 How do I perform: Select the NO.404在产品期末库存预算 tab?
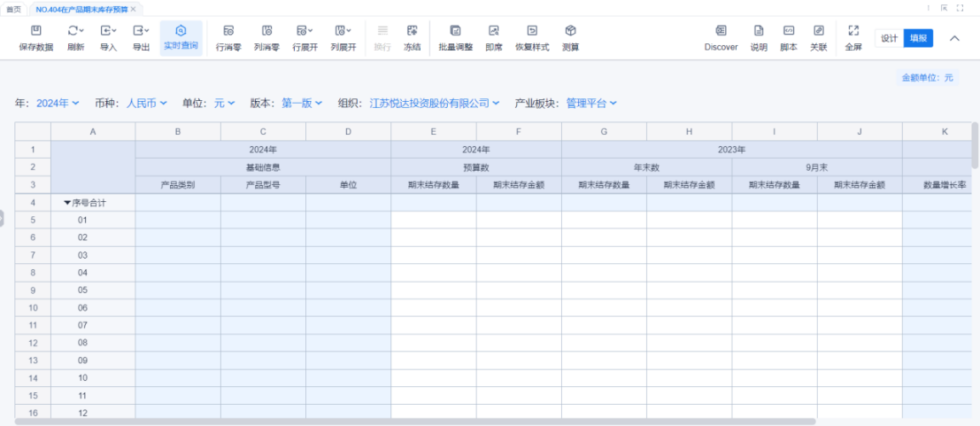(81, 8)
